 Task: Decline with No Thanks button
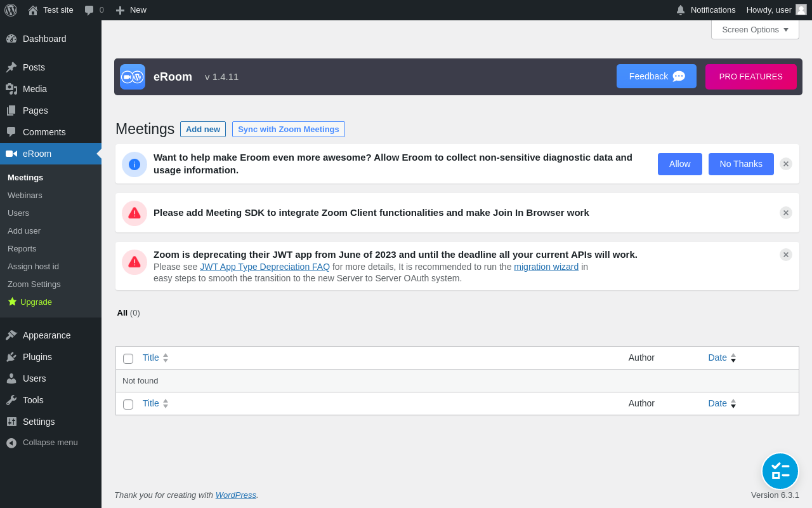[741, 164]
